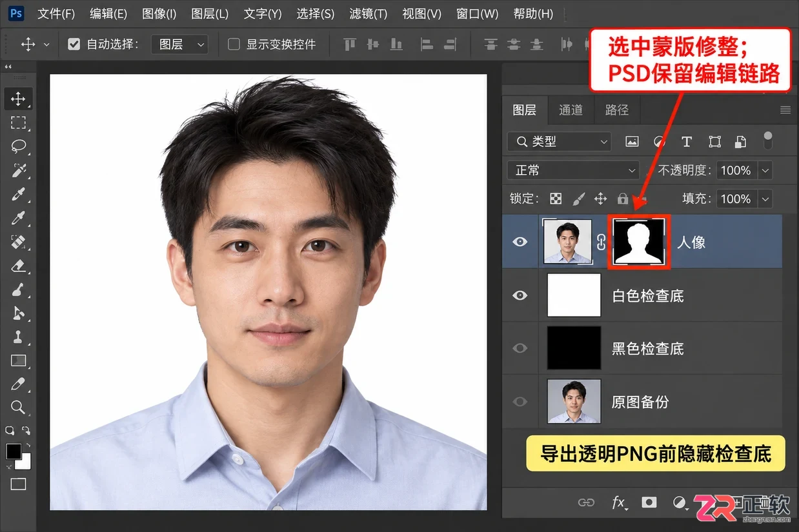Open the 正常 blend mode dropdown
Image resolution: width=799 pixels, height=532 pixels.
(573, 170)
